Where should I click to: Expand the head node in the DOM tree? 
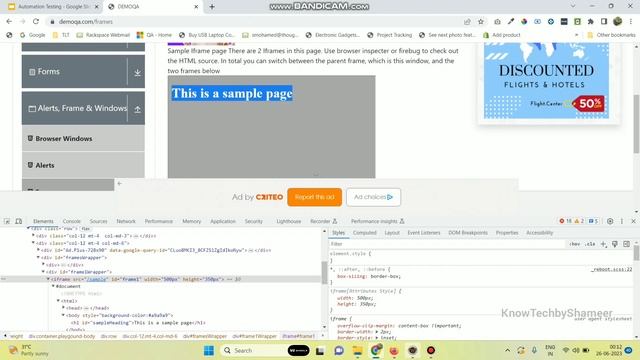point(63,308)
